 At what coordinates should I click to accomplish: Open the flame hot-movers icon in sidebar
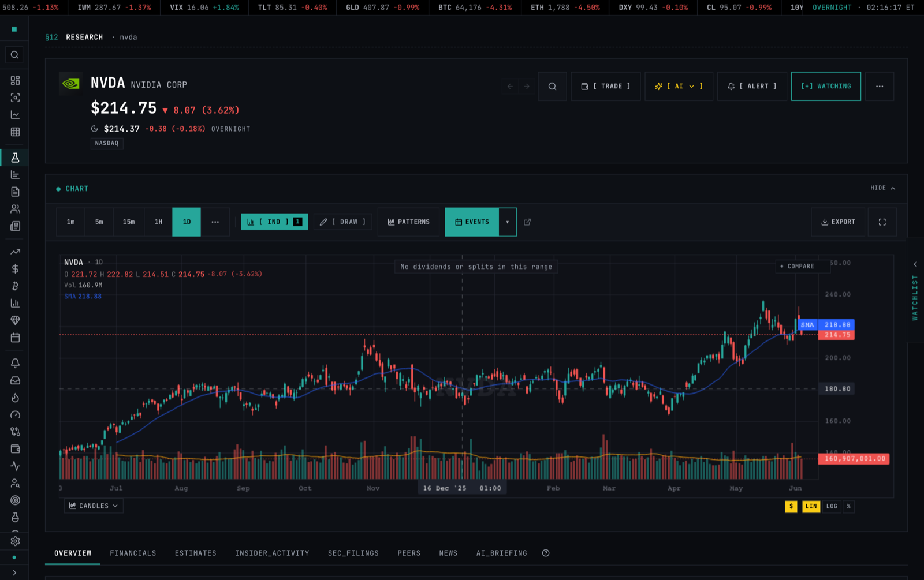pyautogui.click(x=15, y=398)
